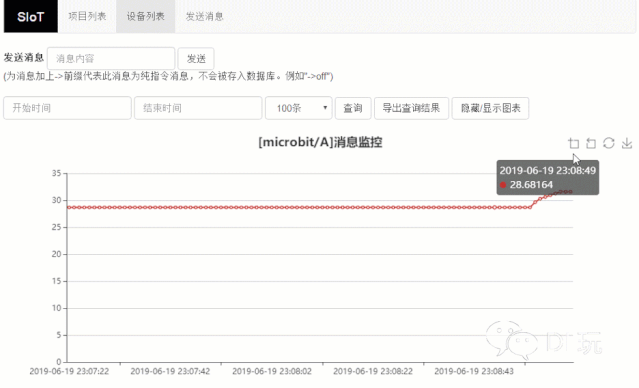
Task: Click x-axis label 2019-06-19 23:07:42
Action: click(x=170, y=371)
